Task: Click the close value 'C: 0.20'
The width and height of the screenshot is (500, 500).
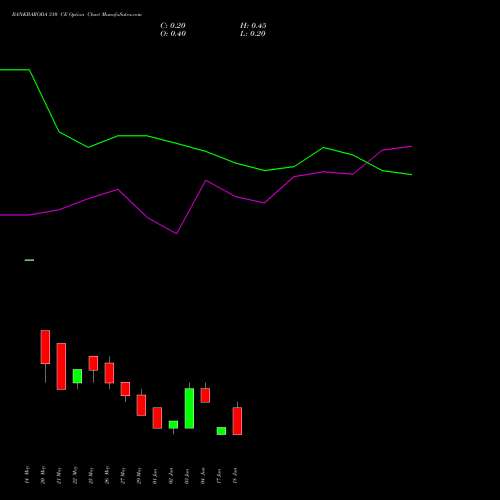Action: [173, 26]
